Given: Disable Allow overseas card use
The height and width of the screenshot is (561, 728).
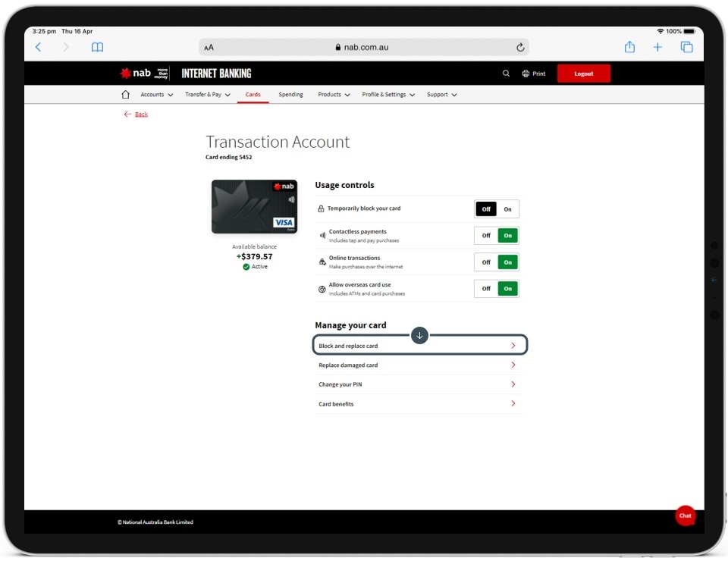Looking at the screenshot, I should [x=486, y=289].
